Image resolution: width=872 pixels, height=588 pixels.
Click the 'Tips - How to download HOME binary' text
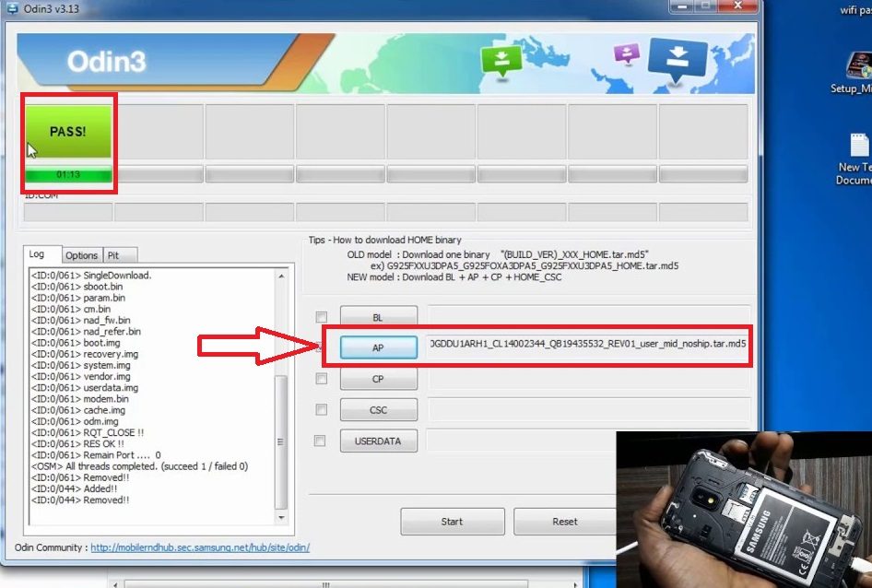384,240
